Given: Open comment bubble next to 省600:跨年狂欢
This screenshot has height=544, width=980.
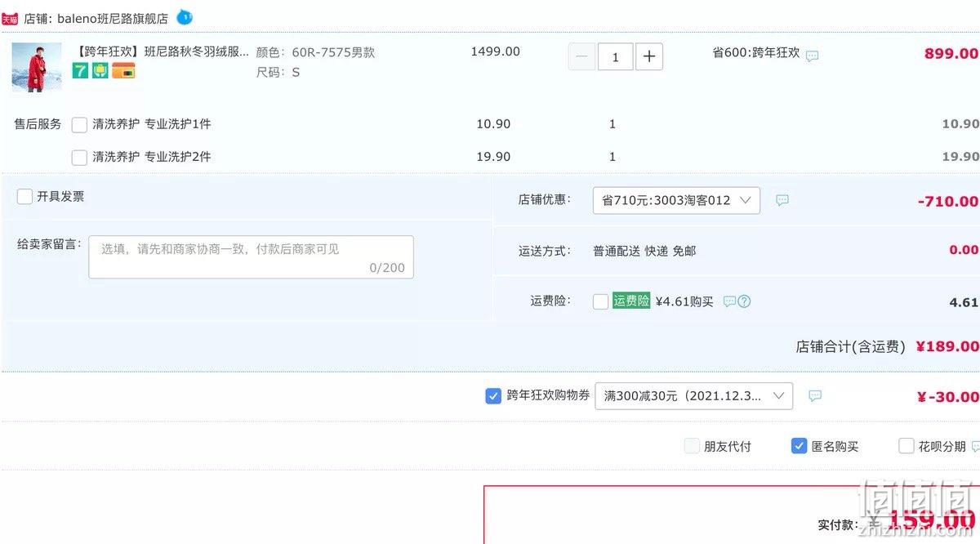Looking at the screenshot, I should 812,56.
